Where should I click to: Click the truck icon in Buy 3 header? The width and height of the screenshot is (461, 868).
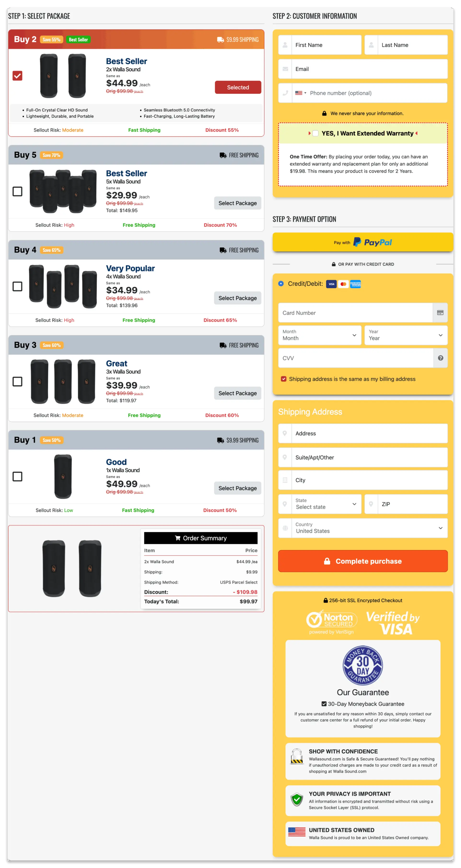223,345
